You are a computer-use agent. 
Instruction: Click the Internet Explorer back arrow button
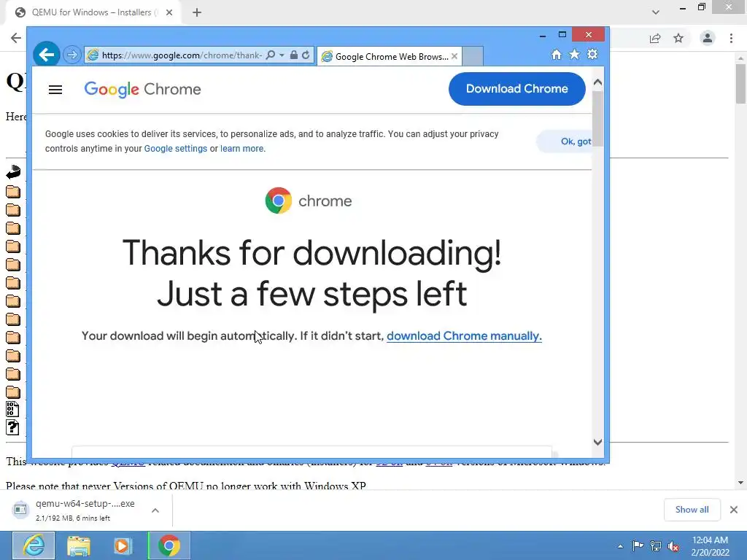46,55
